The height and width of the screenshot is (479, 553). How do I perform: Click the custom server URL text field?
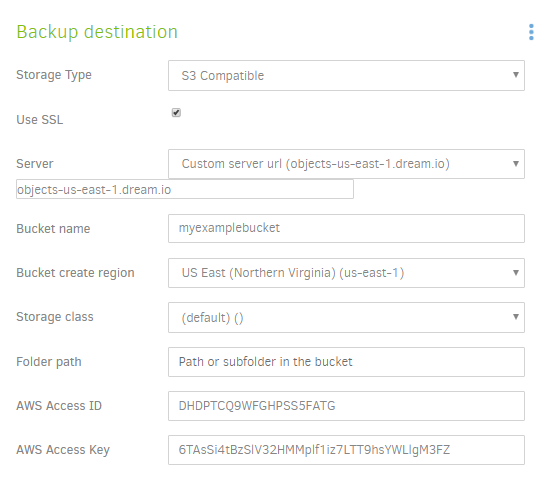[x=185, y=189]
